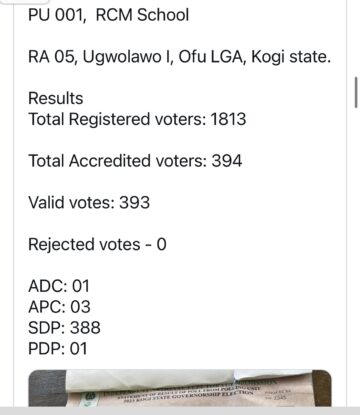360x415 pixels.
Task: Click the 'SDP: 388' result line
Action: click(x=64, y=328)
